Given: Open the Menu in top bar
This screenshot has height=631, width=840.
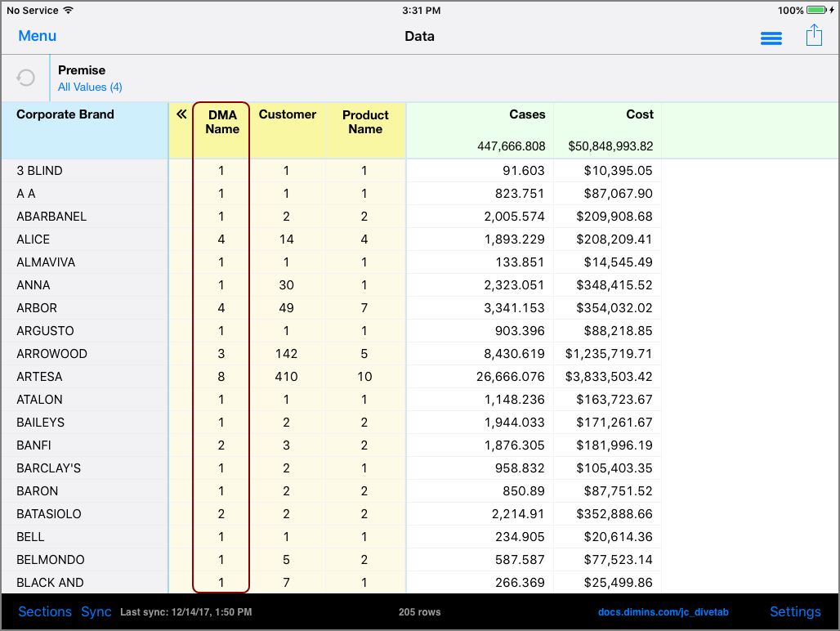Looking at the screenshot, I should [38, 36].
